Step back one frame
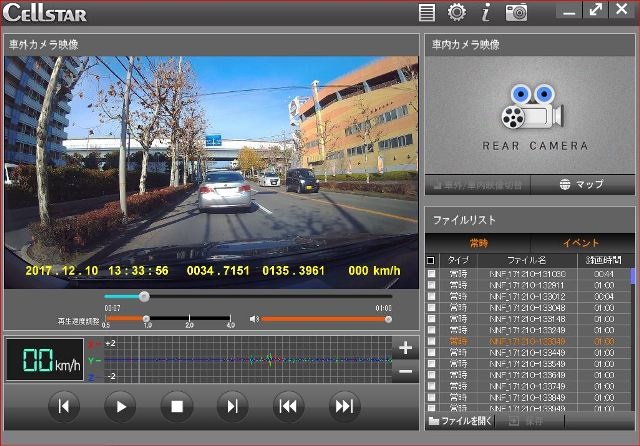The height and width of the screenshot is (446, 640). point(64,406)
